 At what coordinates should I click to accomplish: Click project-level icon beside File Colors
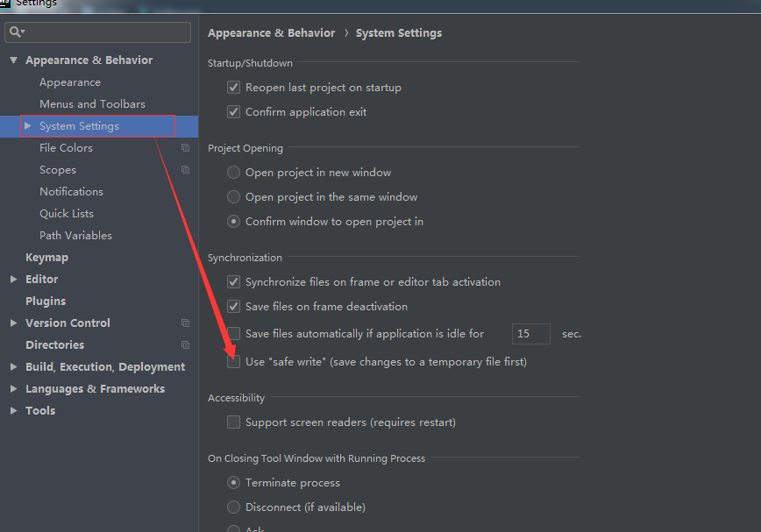coord(185,148)
